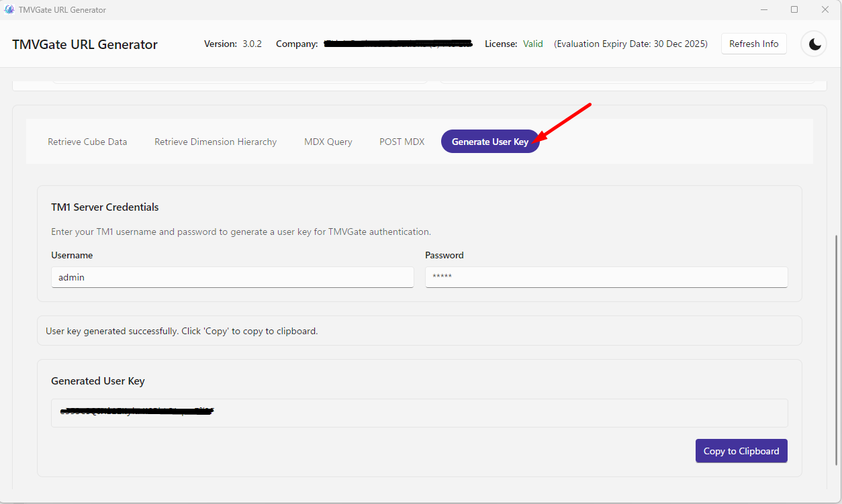Click the 'TM1 Server Credentials' heading
The width and height of the screenshot is (842, 504).
(x=105, y=207)
